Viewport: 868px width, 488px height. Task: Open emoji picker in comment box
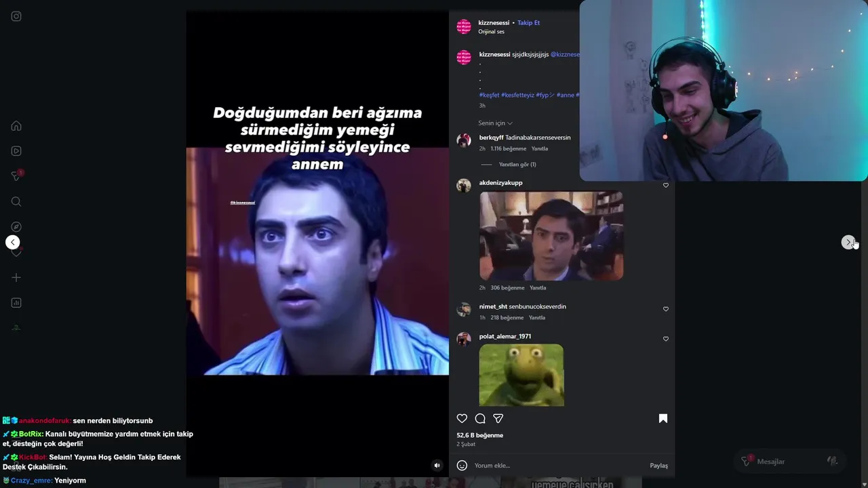point(462,466)
